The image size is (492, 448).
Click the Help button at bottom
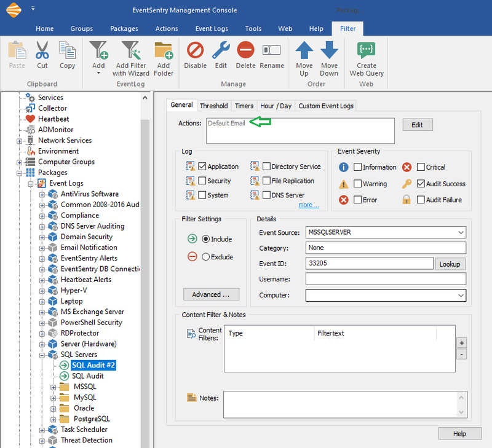459,434
